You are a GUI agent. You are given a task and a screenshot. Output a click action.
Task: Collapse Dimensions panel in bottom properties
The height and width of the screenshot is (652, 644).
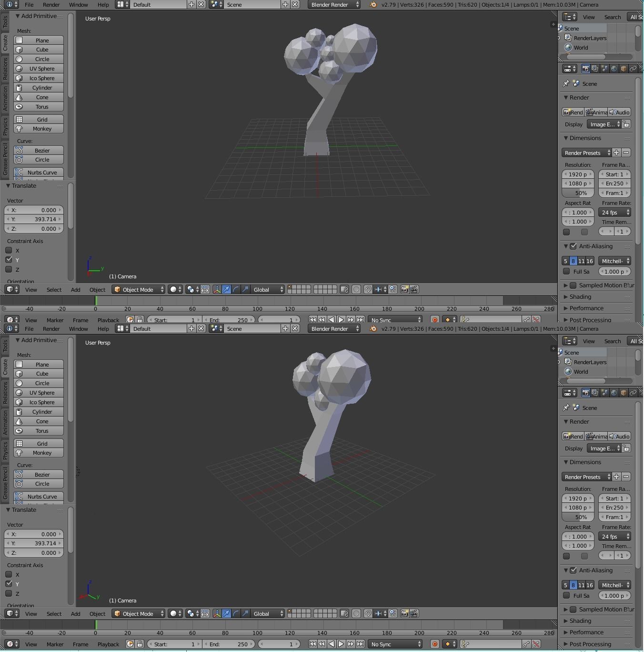(584, 462)
